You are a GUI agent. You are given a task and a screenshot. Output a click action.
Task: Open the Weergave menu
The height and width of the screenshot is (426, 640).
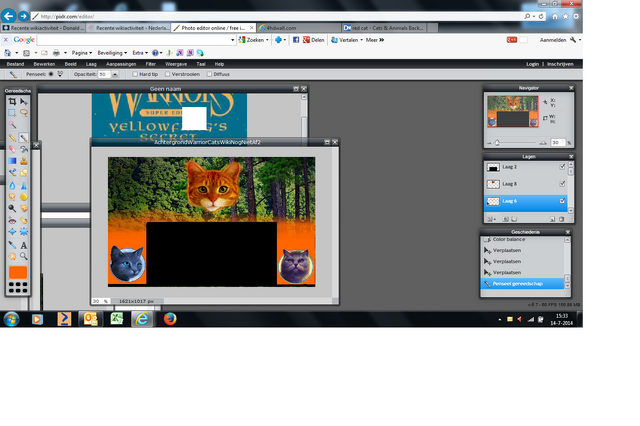176,64
